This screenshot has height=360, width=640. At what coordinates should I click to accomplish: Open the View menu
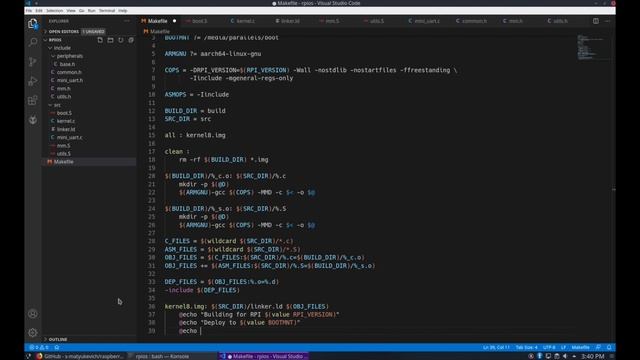click(x=71, y=11)
